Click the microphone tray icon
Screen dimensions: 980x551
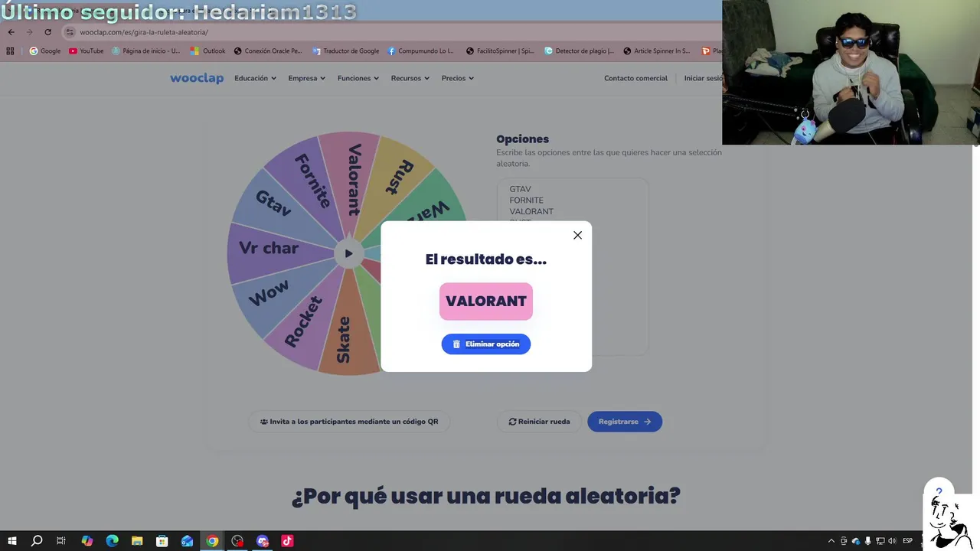click(868, 541)
